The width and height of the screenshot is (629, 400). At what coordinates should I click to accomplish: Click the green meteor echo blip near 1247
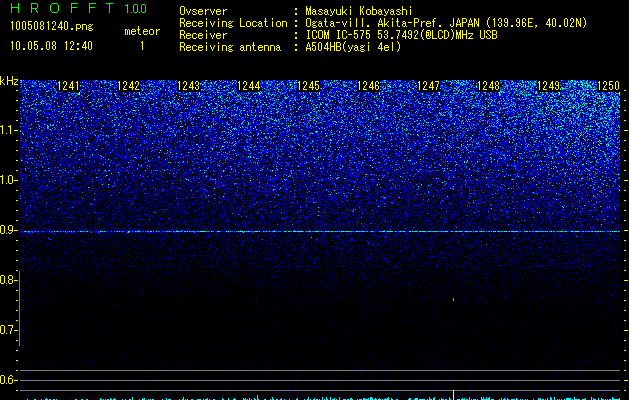click(453, 299)
